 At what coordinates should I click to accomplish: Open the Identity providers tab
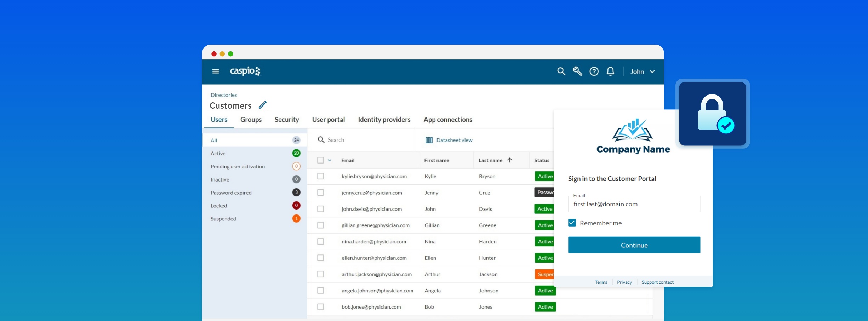384,120
